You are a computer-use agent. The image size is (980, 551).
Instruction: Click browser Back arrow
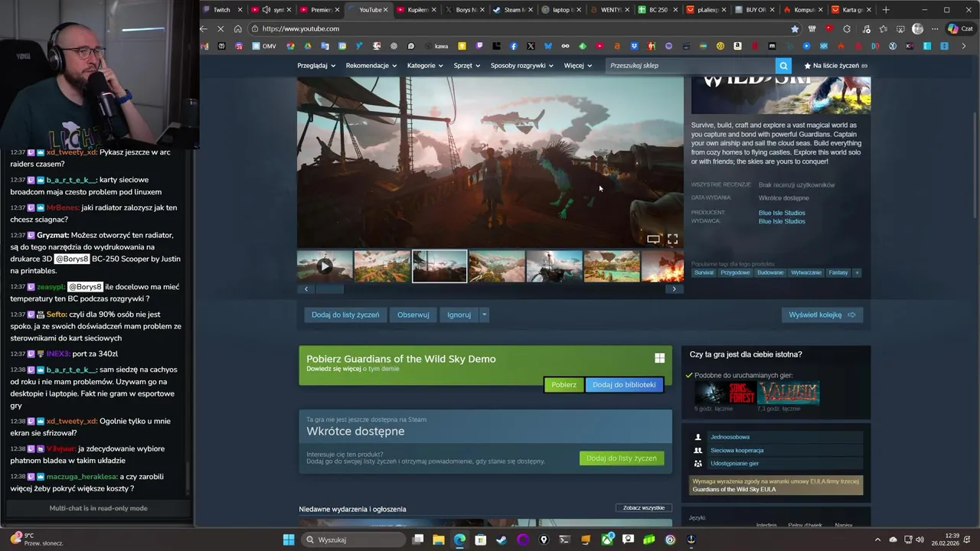click(204, 29)
